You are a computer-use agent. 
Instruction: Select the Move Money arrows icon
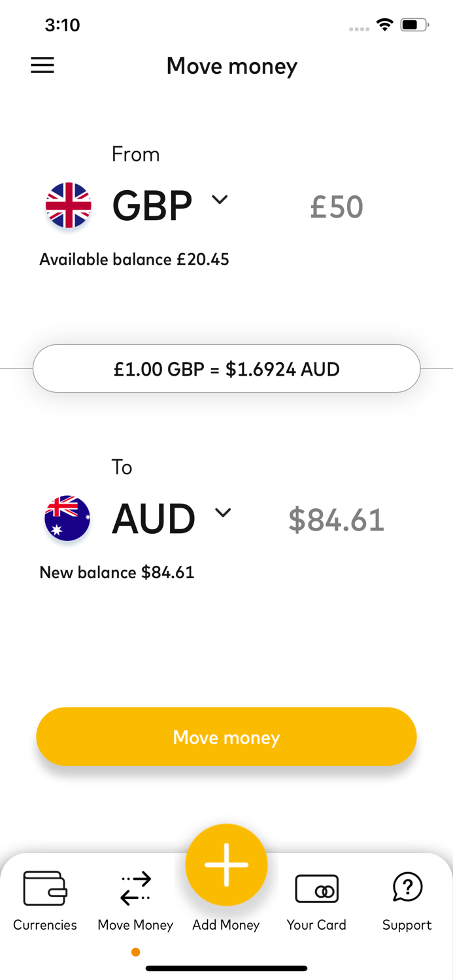pos(135,888)
